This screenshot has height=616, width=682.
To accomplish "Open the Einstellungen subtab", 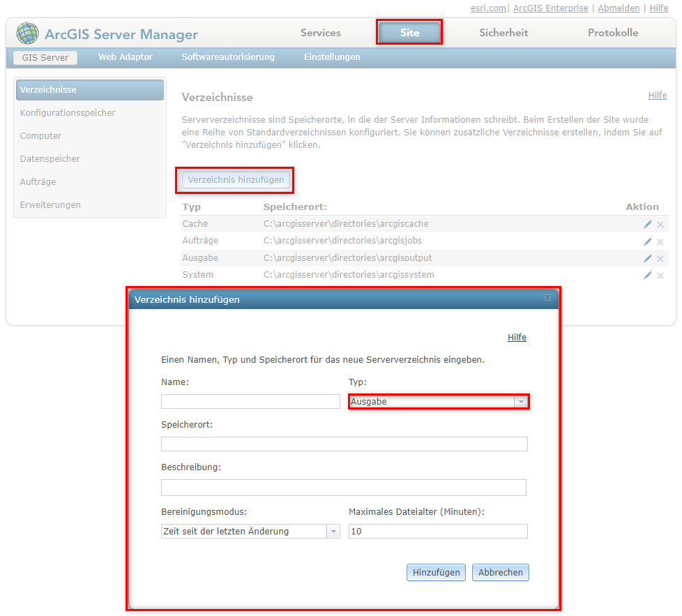I will tap(332, 57).
